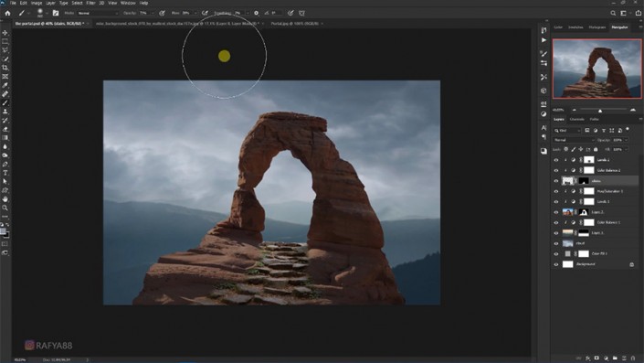Viewport: 644px width, 363px height.
Task: Select the Move tool
Action: click(5, 33)
